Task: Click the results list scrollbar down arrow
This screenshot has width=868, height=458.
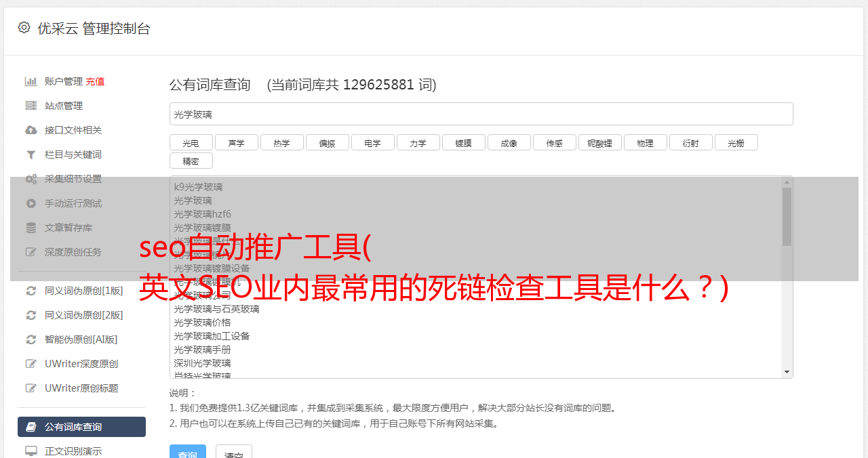Action: pos(787,372)
